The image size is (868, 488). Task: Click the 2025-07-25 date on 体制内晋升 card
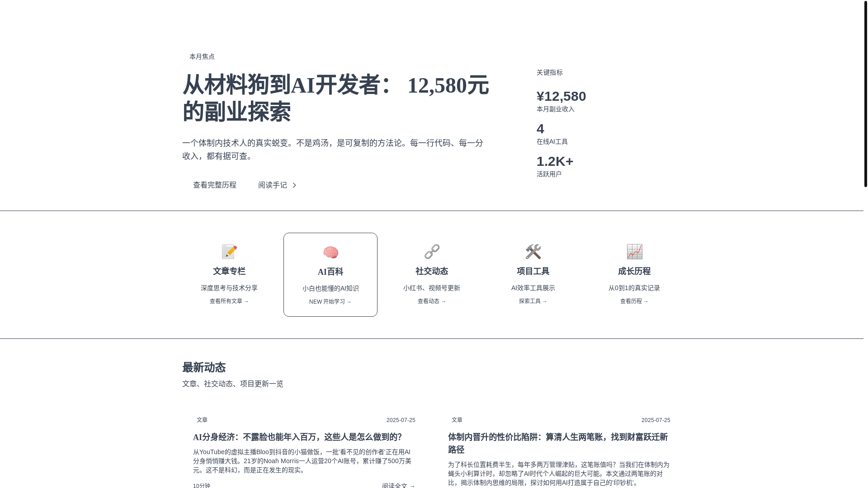[x=656, y=420]
